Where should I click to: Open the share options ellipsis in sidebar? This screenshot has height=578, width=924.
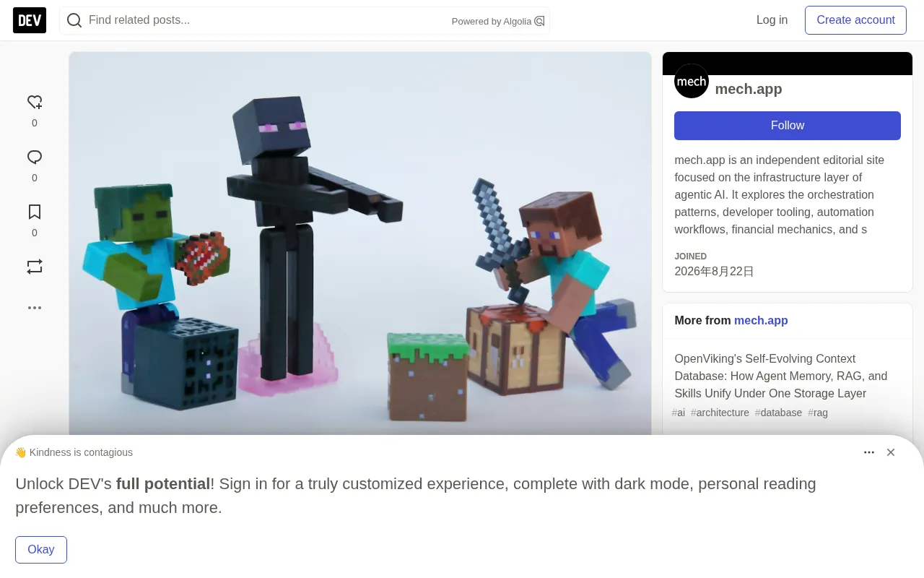pyautogui.click(x=35, y=308)
